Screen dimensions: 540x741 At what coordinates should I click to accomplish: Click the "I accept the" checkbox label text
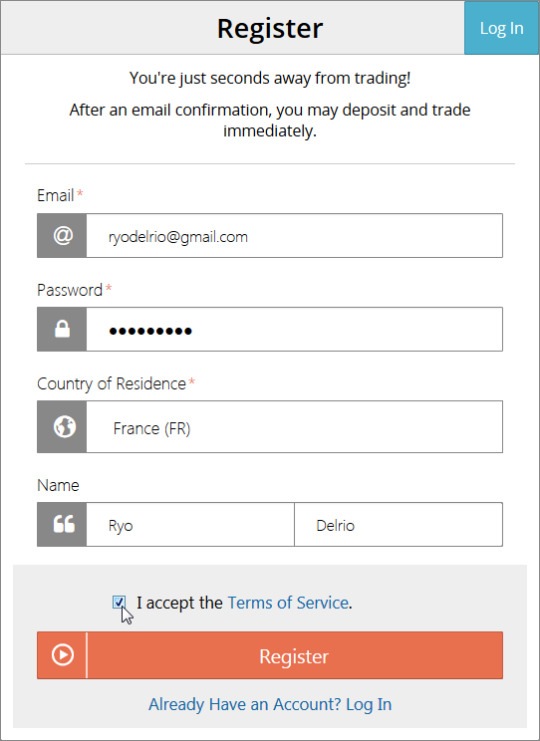(x=179, y=603)
